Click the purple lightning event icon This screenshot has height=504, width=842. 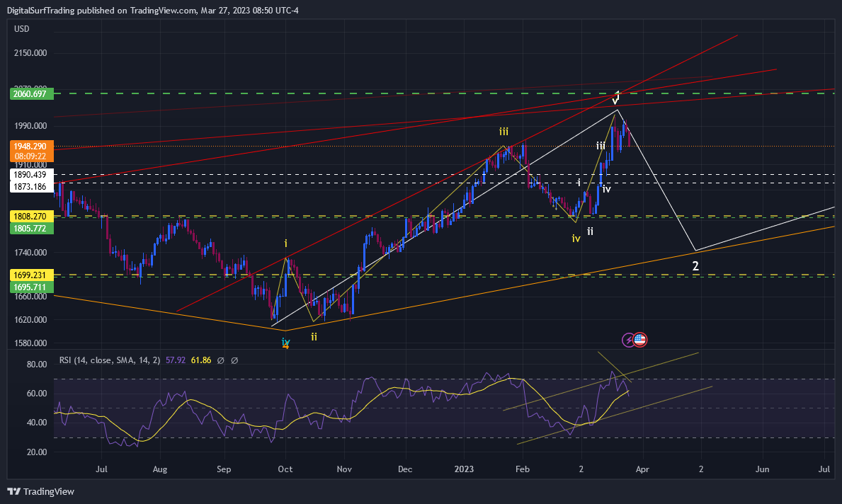click(x=628, y=340)
